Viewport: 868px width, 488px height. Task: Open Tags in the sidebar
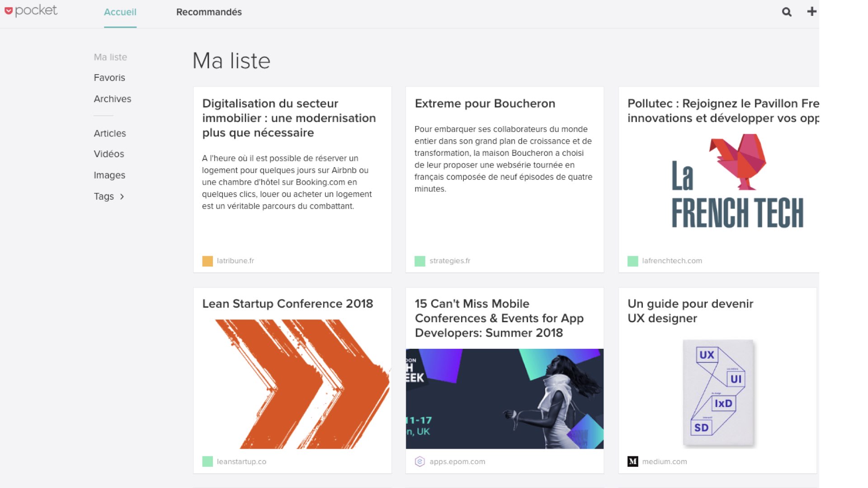click(x=104, y=197)
